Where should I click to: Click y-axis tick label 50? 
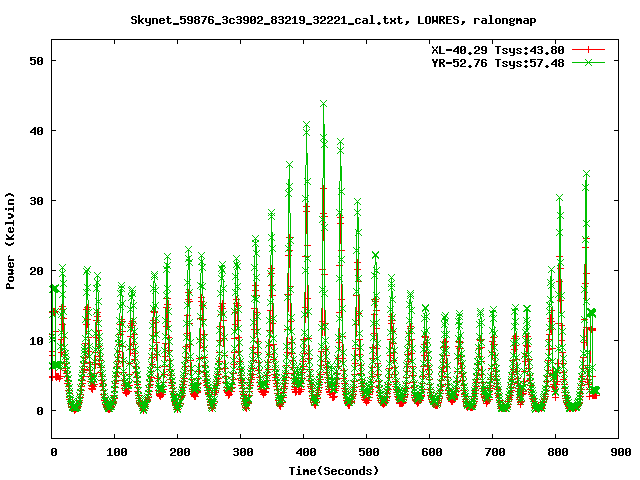(36, 61)
